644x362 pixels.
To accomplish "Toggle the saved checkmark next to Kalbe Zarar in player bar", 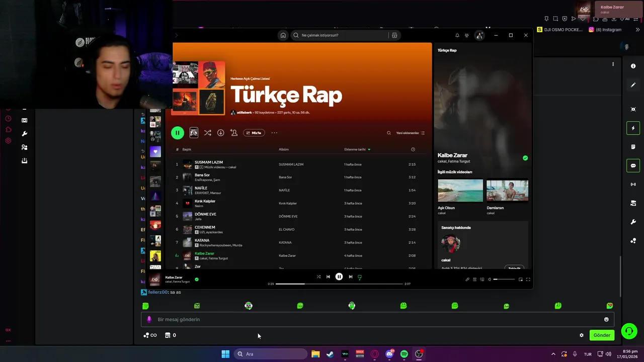I will 197,280.
